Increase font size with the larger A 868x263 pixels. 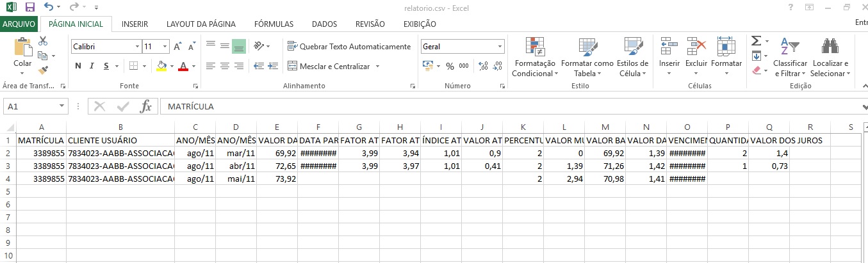click(178, 47)
